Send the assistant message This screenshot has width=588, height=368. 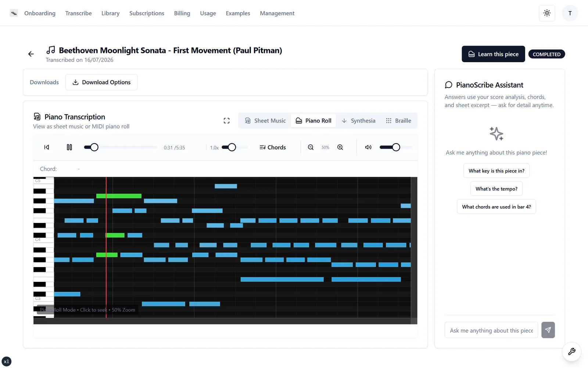(548, 330)
